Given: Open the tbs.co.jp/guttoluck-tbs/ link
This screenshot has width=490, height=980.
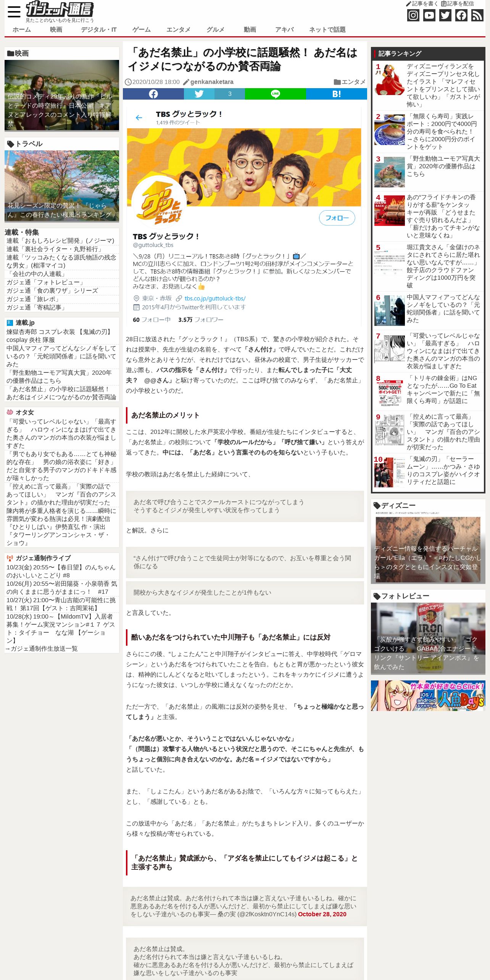Looking at the screenshot, I should 215,298.
